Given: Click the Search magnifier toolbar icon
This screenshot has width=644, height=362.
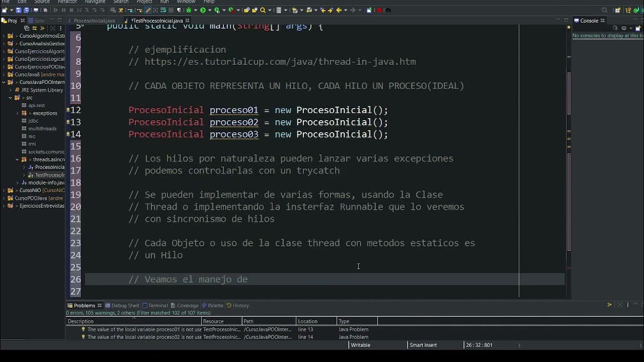Looking at the screenshot, I should (263, 10).
